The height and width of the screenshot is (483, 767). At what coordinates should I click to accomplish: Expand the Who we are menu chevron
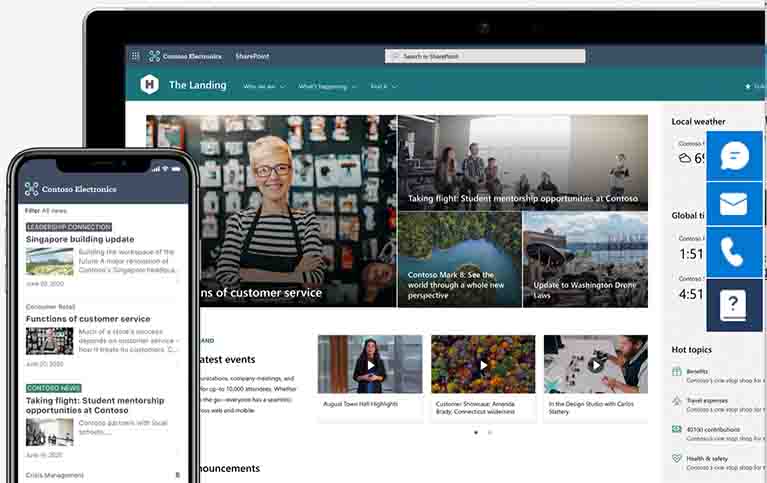point(283,87)
